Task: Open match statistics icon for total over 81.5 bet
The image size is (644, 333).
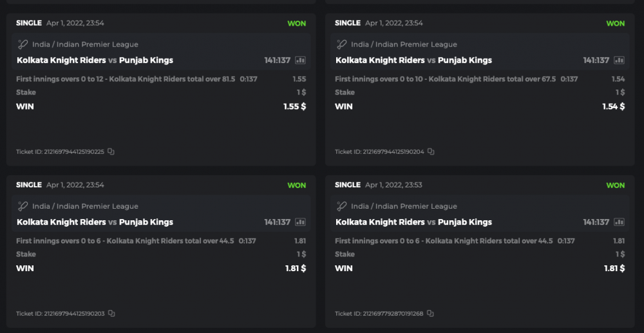Action: (x=301, y=61)
